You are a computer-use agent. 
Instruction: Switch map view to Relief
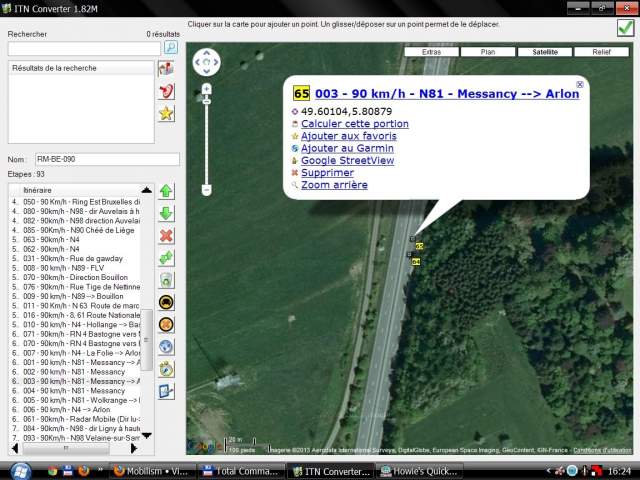pos(601,51)
